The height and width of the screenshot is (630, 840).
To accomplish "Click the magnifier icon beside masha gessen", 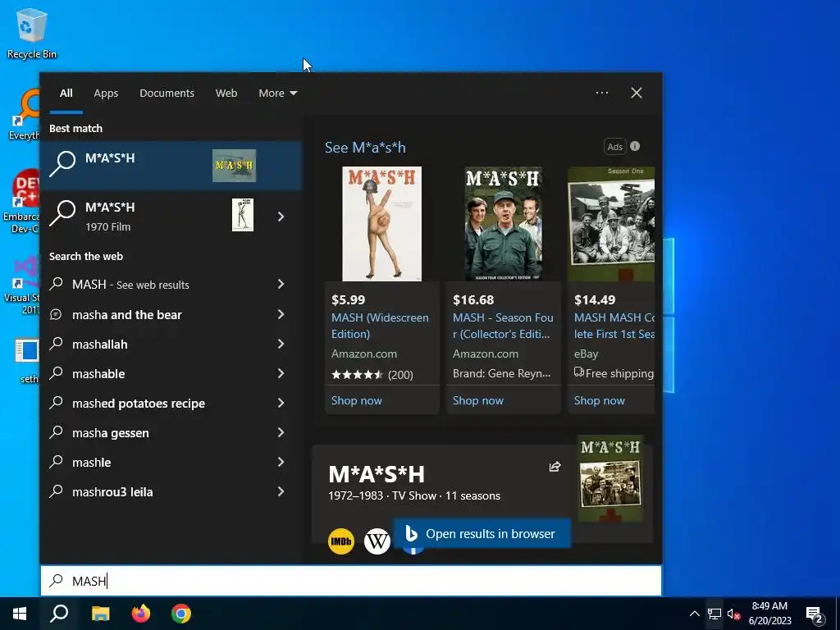I will 57,431.
